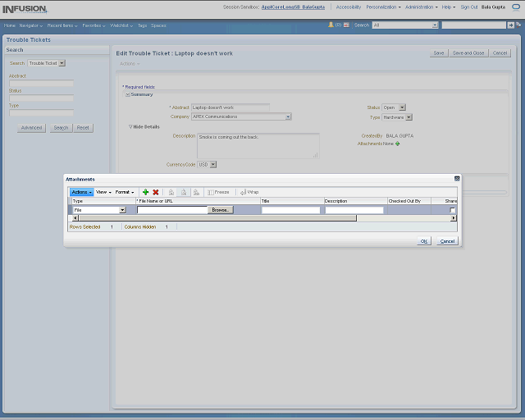Go to Home link
The height and width of the screenshot is (420, 525).
coord(9,25)
